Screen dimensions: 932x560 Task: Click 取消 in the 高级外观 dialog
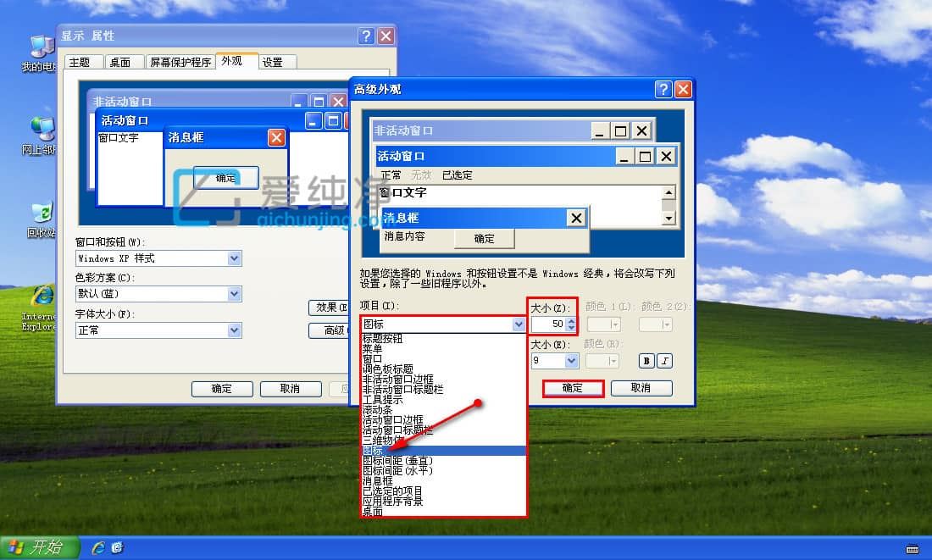[x=641, y=388]
